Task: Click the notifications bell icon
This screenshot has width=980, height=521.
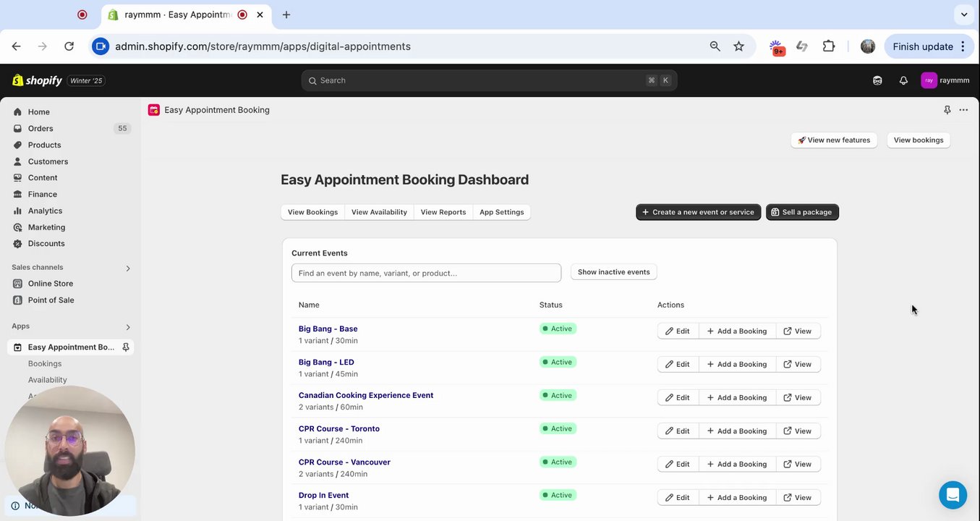Action: [903, 80]
